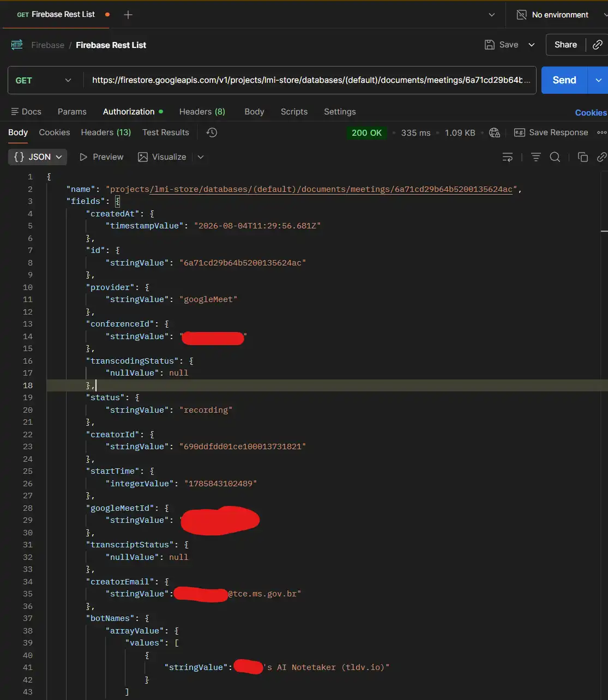Click the 200 OK status badge

(x=366, y=132)
